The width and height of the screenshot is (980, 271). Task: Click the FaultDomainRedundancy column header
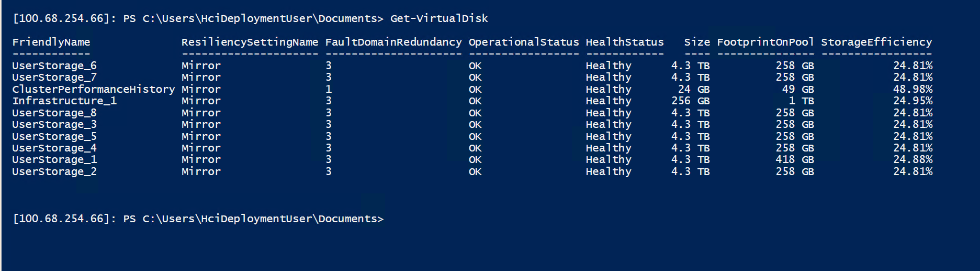tap(393, 42)
